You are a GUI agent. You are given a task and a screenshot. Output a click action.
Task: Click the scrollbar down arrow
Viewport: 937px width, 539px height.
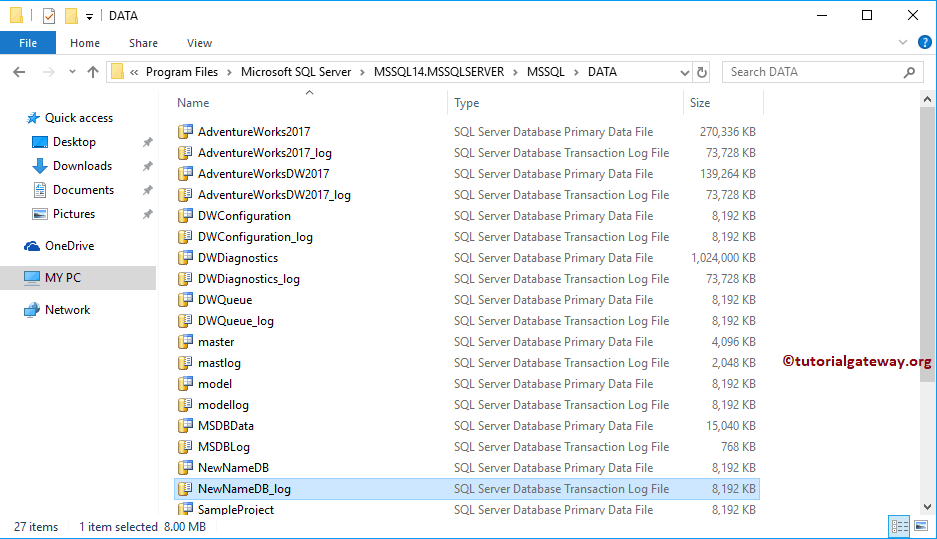click(x=927, y=507)
